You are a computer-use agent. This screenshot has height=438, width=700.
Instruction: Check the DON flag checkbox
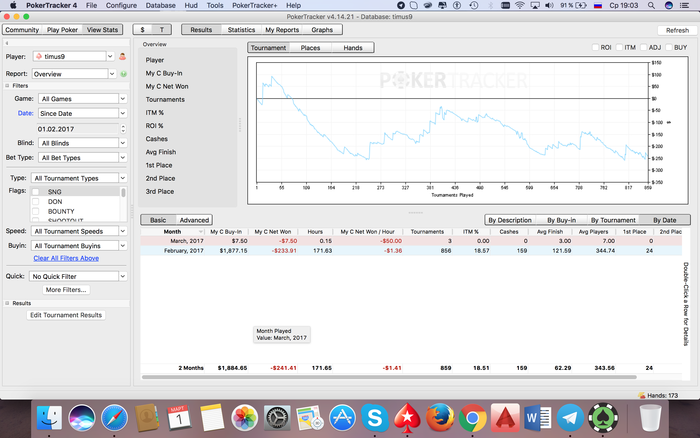coord(36,201)
